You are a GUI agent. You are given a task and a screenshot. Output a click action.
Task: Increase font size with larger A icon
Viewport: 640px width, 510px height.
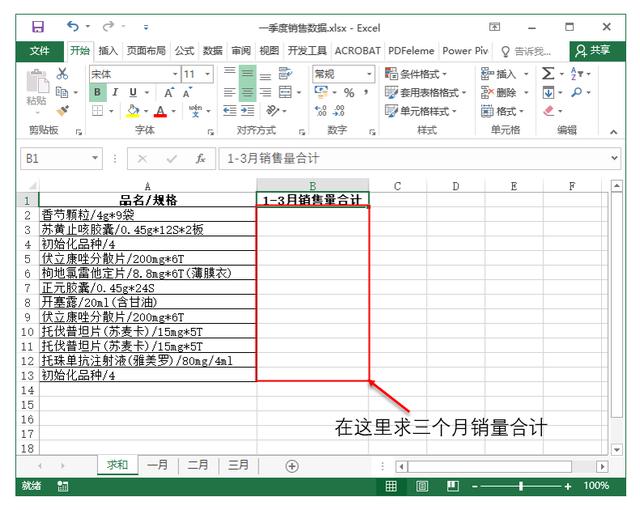point(169,93)
